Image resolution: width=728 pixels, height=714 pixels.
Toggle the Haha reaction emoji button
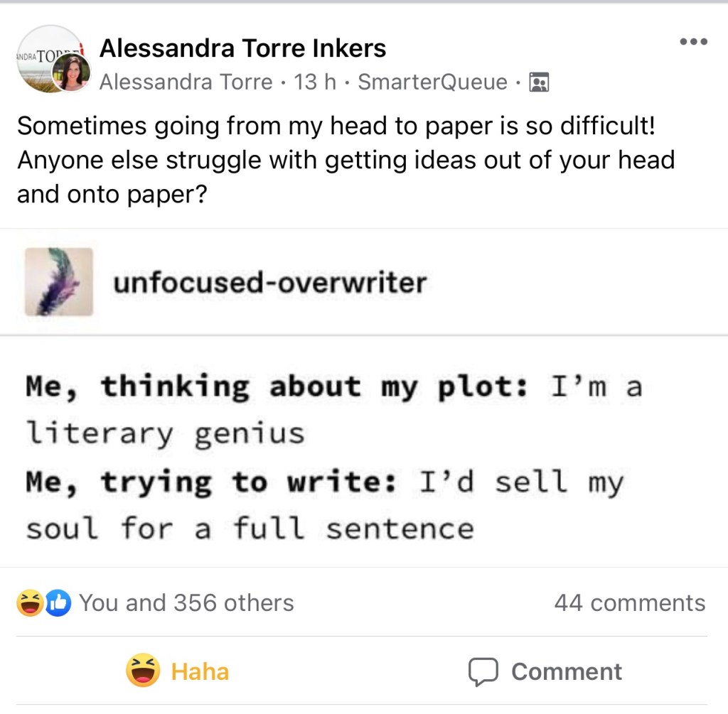143,671
